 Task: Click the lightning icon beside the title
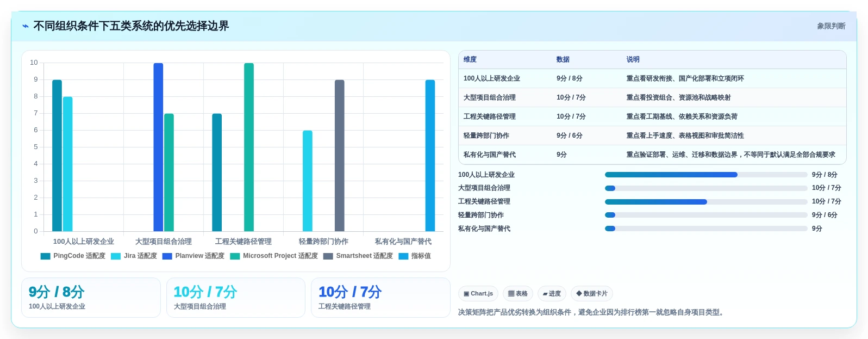pyautogui.click(x=26, y=26)
